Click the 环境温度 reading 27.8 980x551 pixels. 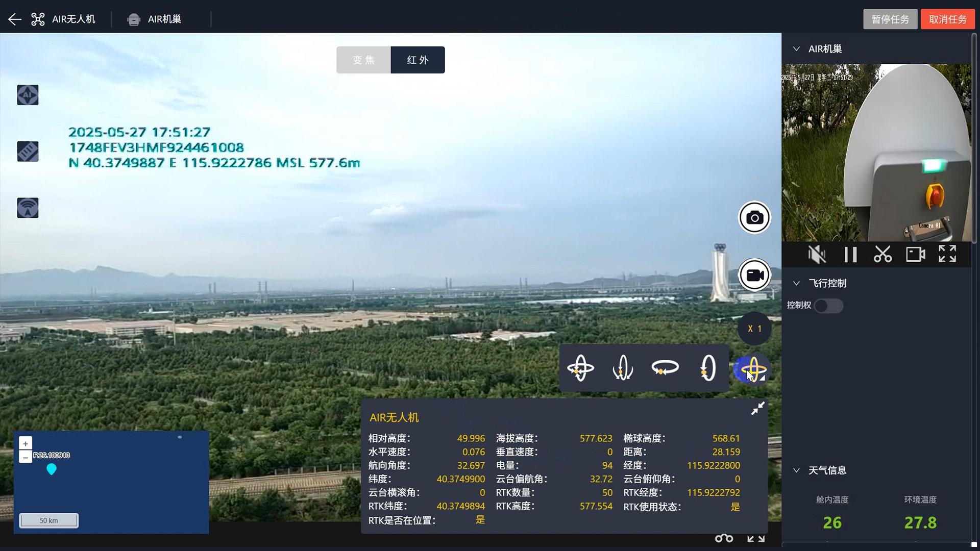920,522
